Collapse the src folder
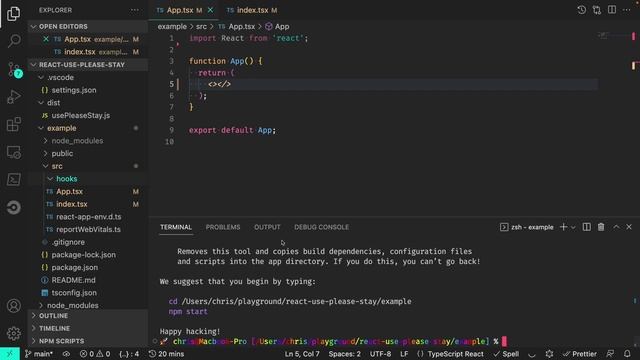This screenshot has height=360, width=640. [x=88, y=166]
